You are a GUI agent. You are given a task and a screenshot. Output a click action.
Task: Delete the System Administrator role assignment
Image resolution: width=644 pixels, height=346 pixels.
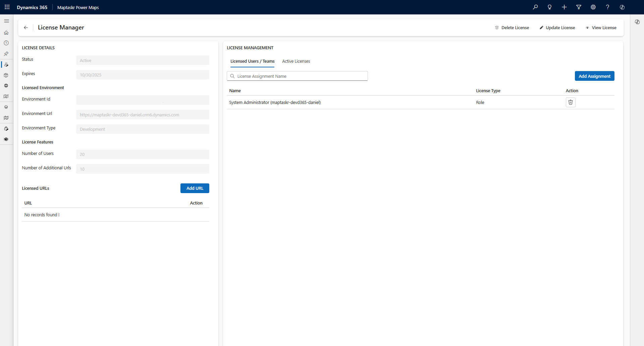[x=570, y=102]
